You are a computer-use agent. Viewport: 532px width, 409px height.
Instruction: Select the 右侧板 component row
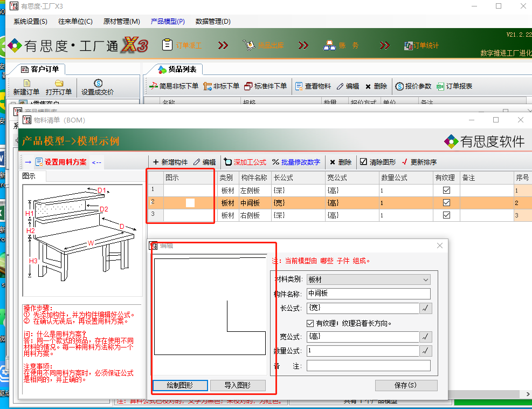[x=340, y=215]
